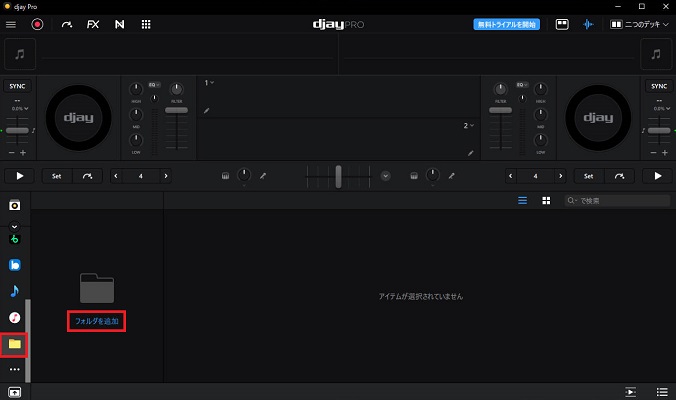Click the Neural Mix N icon

tap(119, 25)
